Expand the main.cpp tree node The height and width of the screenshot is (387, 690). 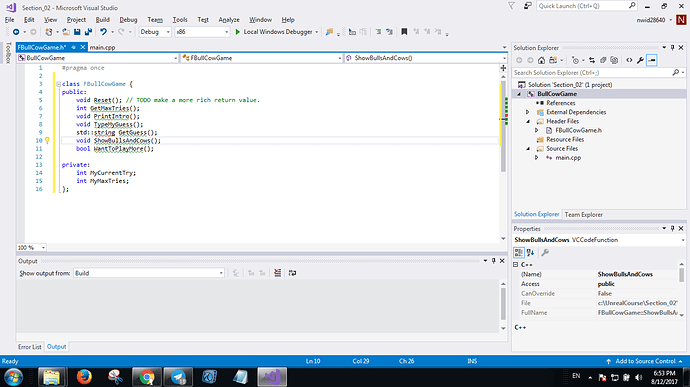coord(536,158)
